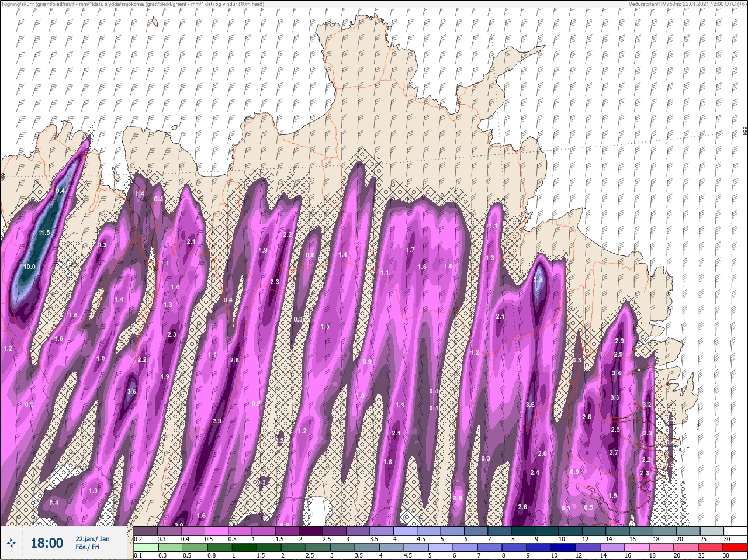
Task: Click the 5.3 precipitation value on map
Action: pyautogui.click(x=538, y=280)
